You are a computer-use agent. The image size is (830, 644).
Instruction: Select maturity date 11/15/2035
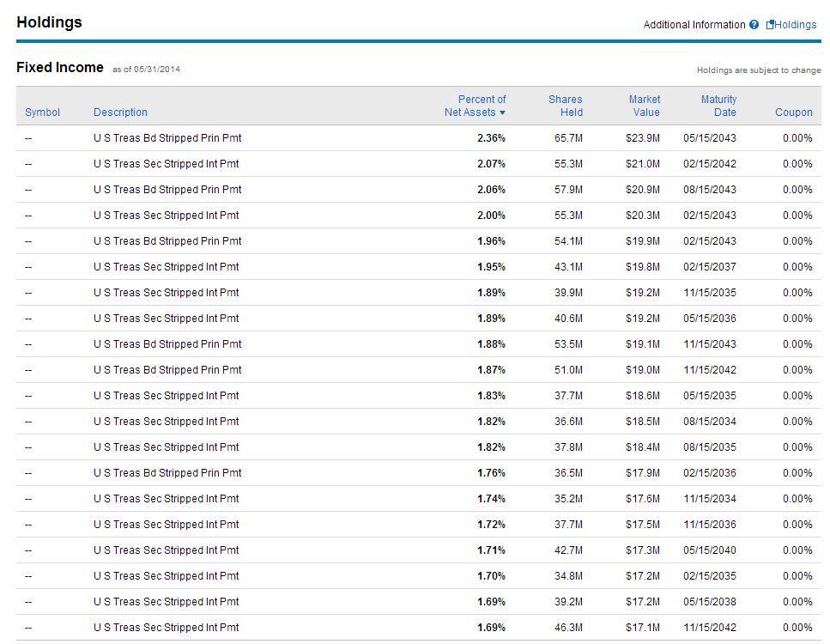coord(709,293)
